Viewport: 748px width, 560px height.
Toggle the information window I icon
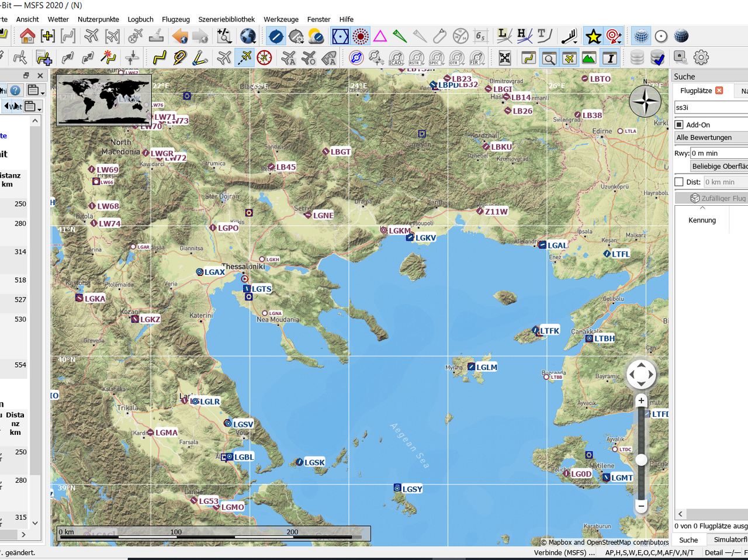610,57
